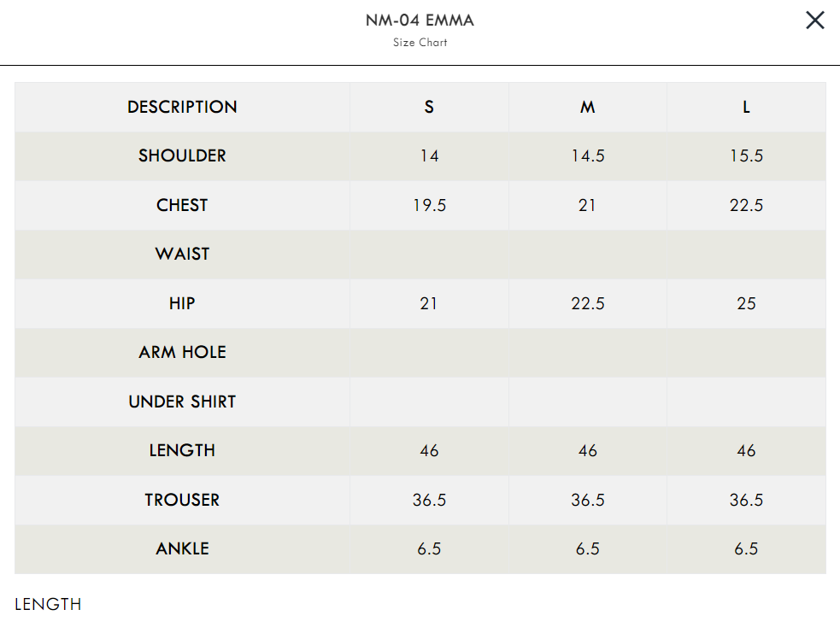The width and height of the screenshot is (840, 639).
Task: Click the TROUSER row label
Action: (x=182, y=500)
